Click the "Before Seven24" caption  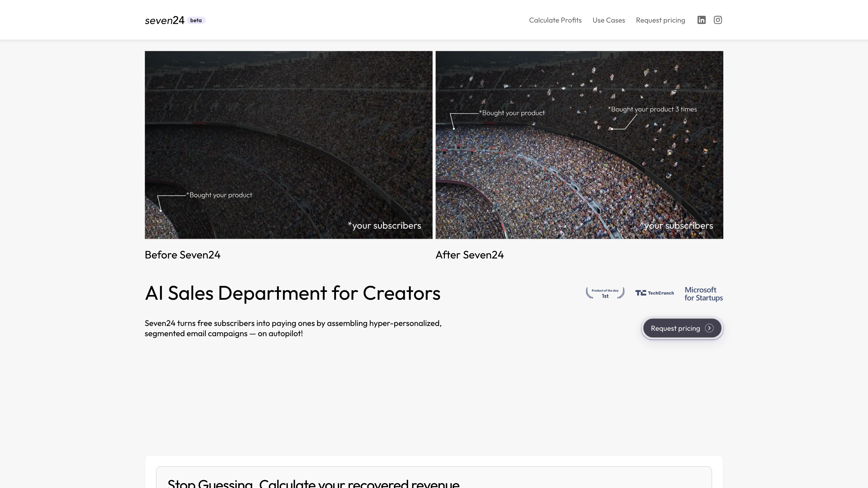coord(182,255)
